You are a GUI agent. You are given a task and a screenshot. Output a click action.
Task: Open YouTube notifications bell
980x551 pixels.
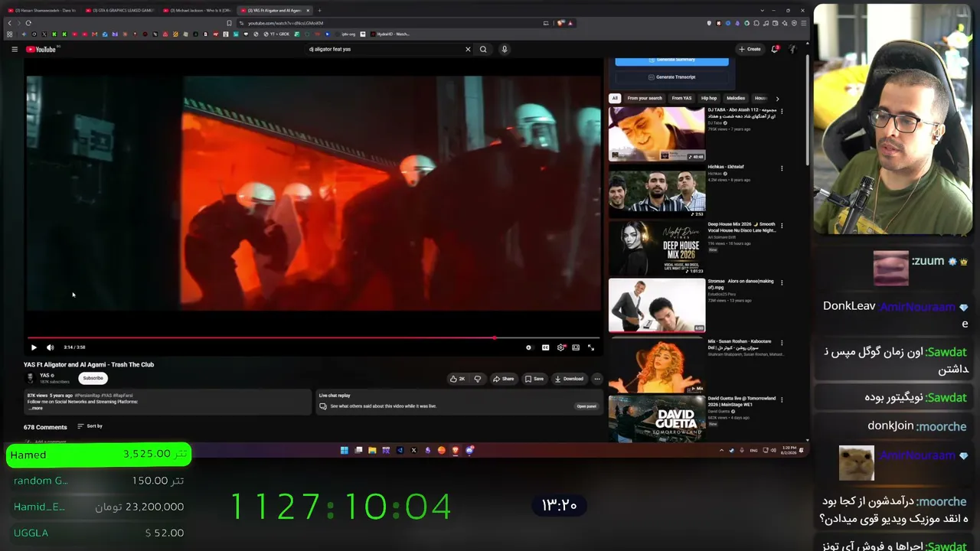click(775, 49)
